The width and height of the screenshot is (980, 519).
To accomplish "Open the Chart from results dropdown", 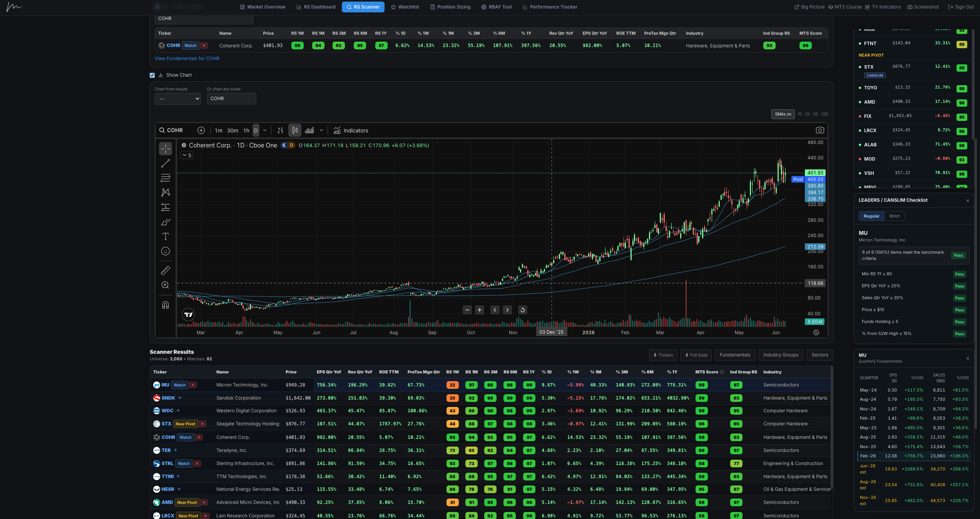I will (x=178, y=99).
